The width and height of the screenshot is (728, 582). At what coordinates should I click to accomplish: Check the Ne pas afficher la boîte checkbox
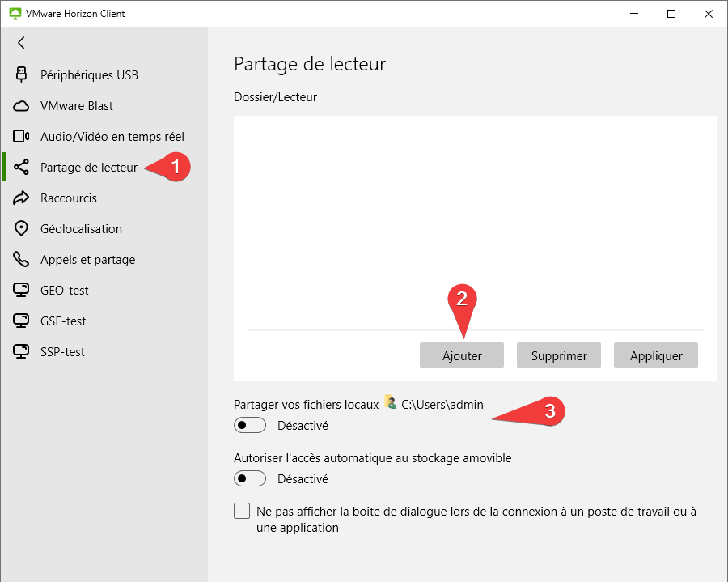(242, 511)
